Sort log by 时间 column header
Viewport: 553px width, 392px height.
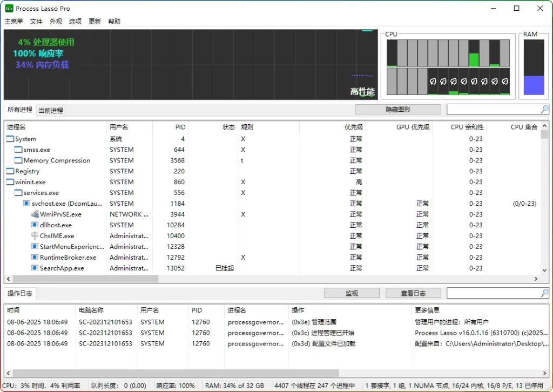[x=40, y=310]
